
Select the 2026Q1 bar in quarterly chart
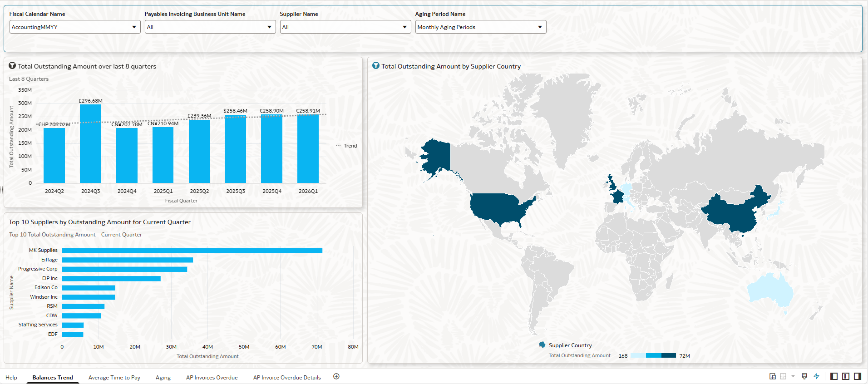pos(308,149)
